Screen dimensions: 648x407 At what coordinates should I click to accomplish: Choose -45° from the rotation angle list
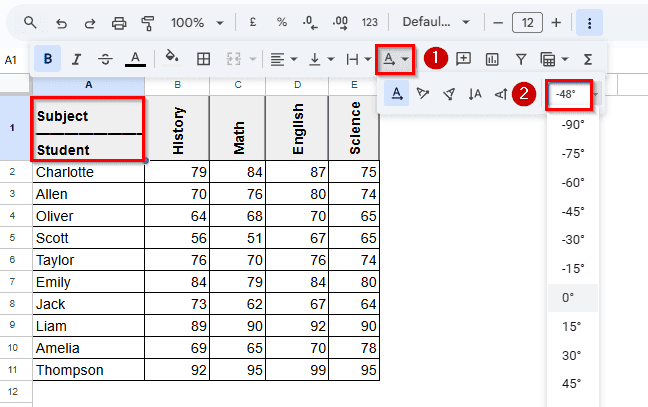click(574, 211)
